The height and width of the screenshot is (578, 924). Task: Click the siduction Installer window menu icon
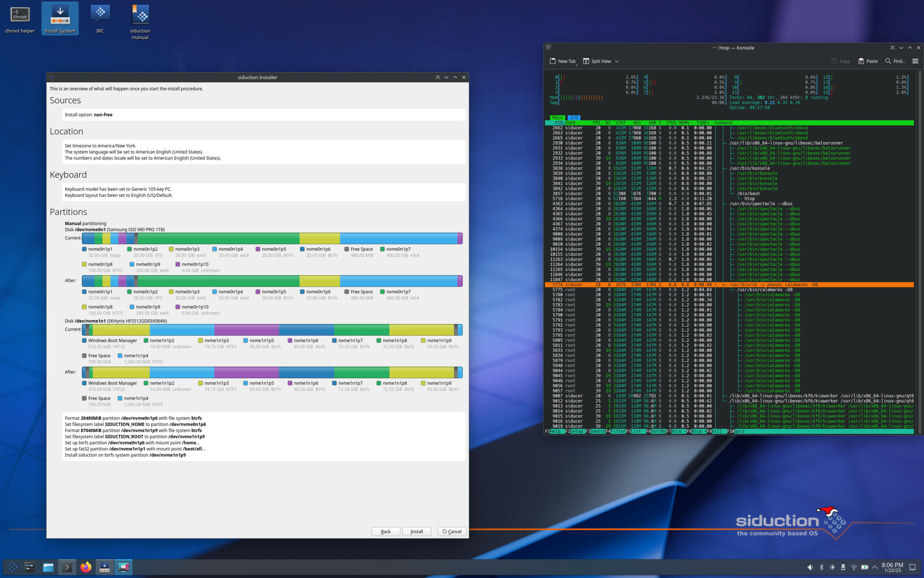[52, 77]
